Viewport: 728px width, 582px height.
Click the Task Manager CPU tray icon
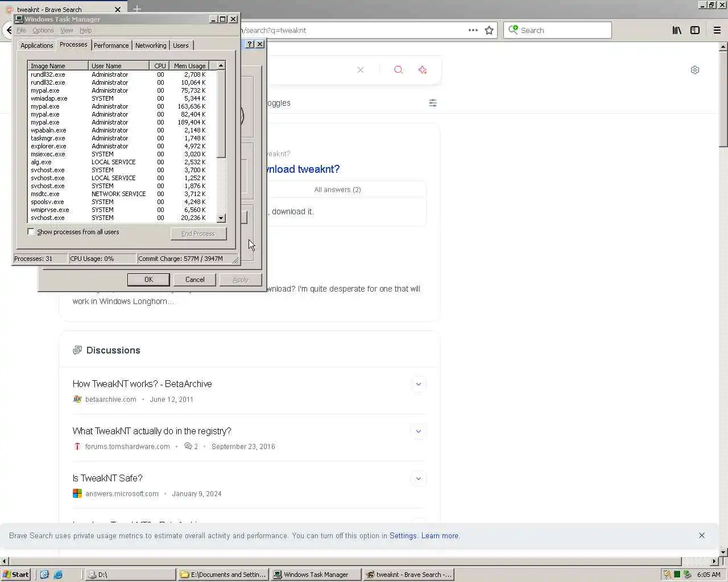coord(677,575)
